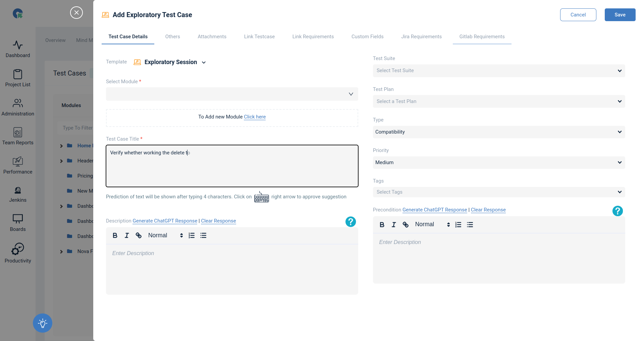Open the Select Tags dropdown

[499, 192]
